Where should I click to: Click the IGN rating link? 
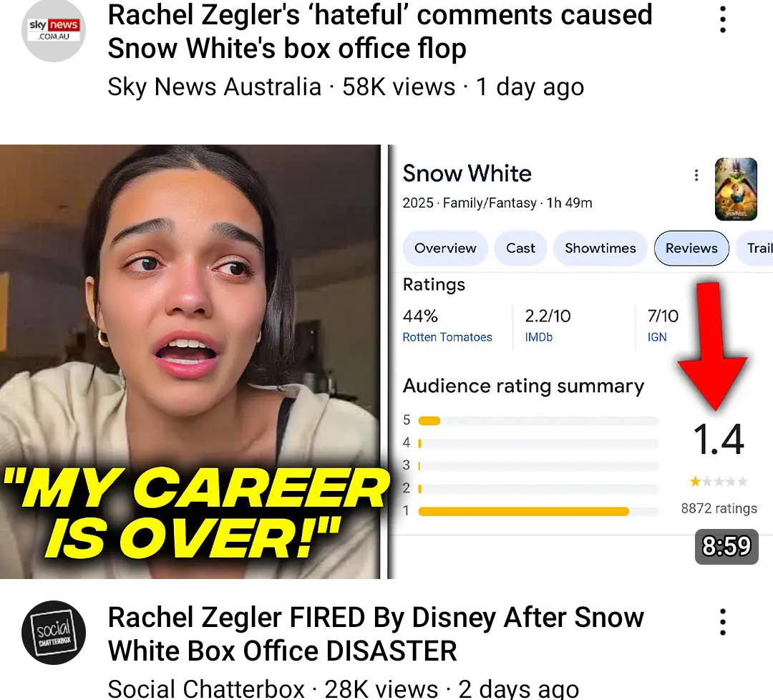point(656,337)
